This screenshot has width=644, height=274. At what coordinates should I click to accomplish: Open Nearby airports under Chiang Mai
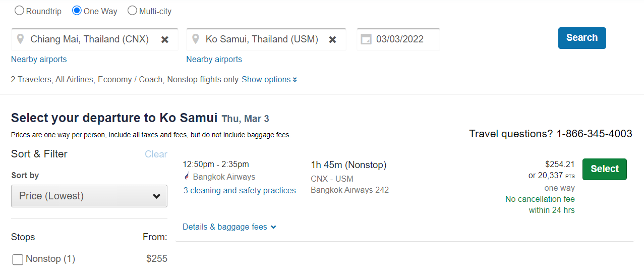click(39, 60)
